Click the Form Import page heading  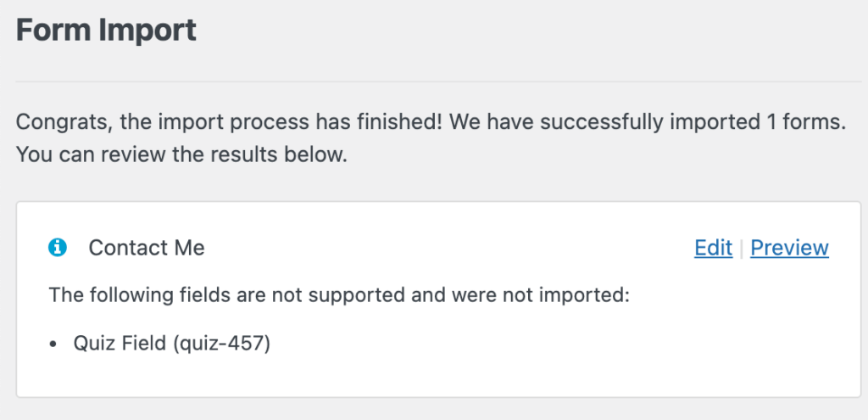click(x=106, y=31)
